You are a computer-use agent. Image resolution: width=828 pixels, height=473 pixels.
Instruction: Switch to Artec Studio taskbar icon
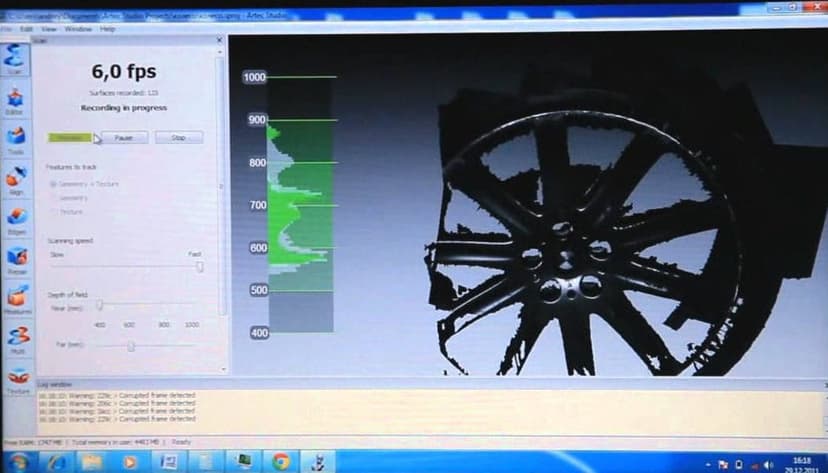(x=318, y=461)
